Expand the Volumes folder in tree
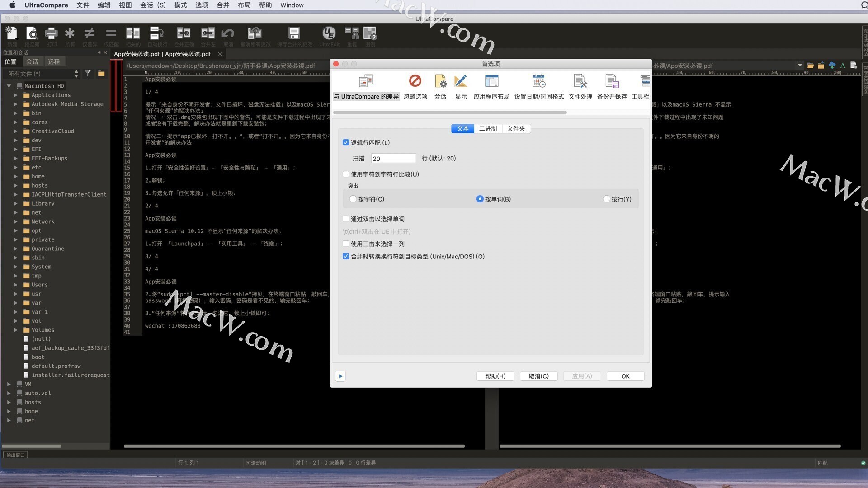The width and height of the screenshot is (868, 488). (16, 330)
